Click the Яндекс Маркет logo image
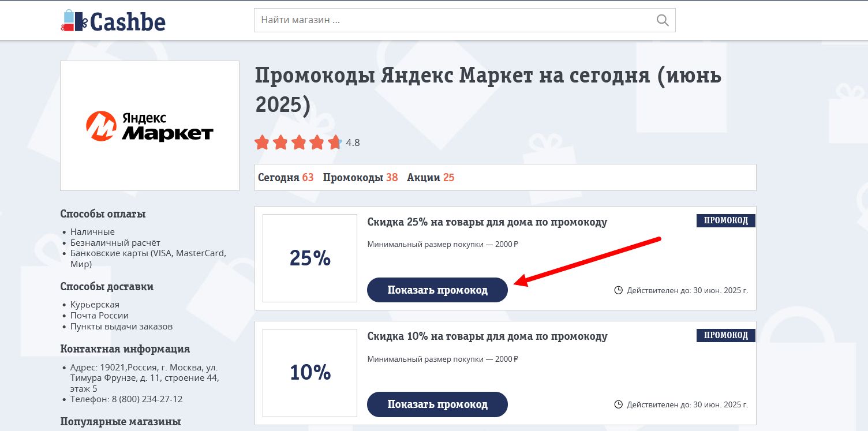The height and width of the screenshot is (431, 868). click(149, 126)
